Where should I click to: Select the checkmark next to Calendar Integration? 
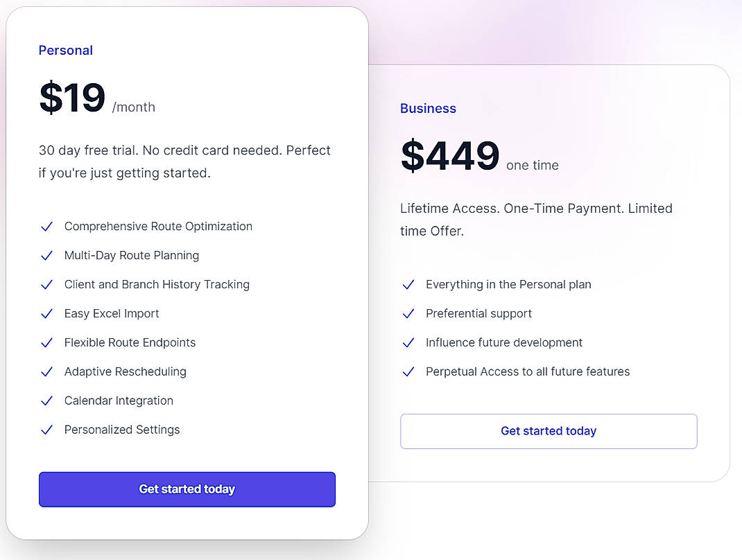[47, 401]
